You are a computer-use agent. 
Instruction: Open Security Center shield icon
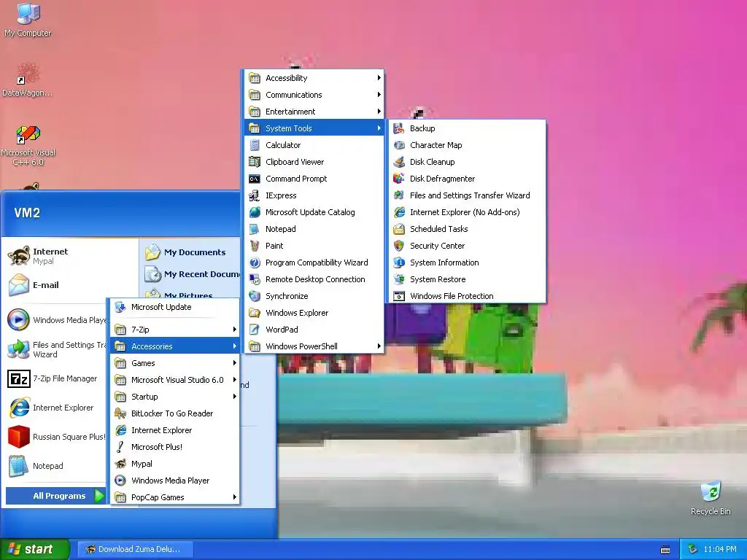[399, 246]
